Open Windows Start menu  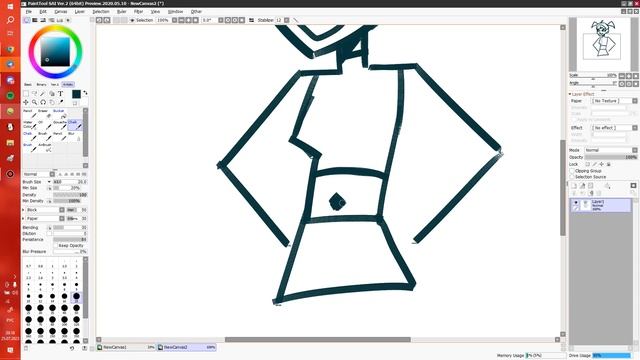point(10,7)
